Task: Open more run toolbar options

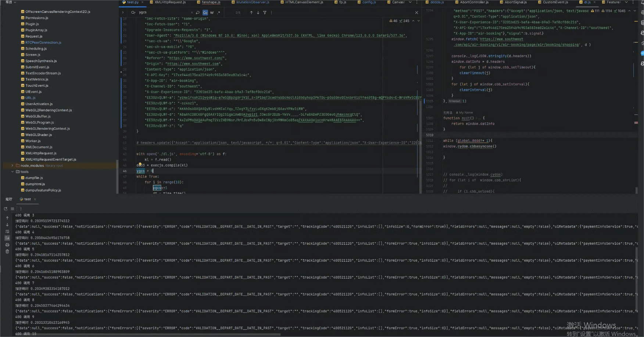Action: pyautogui.click(x=21, y=209)
